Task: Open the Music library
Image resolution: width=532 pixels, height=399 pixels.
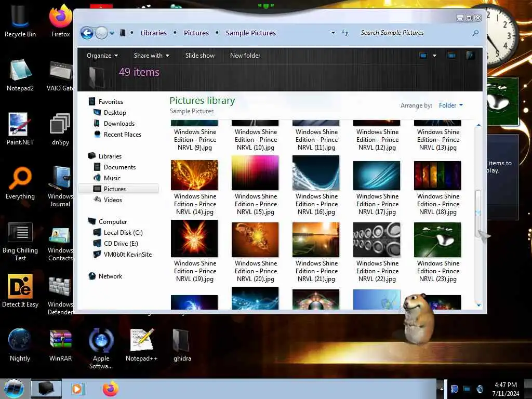Action: (x=112, y=178)
